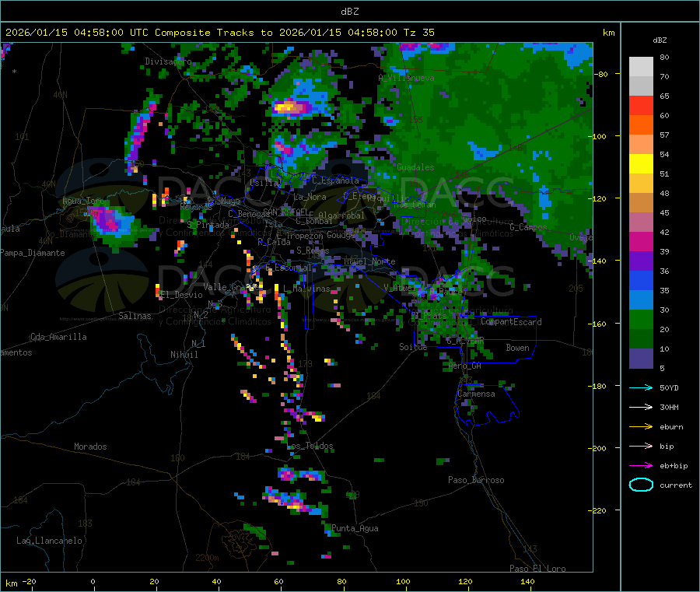Click the pink bip arrow legend icon
The height and width of the screenshot is (592, 700).
[x=641, y=446]
